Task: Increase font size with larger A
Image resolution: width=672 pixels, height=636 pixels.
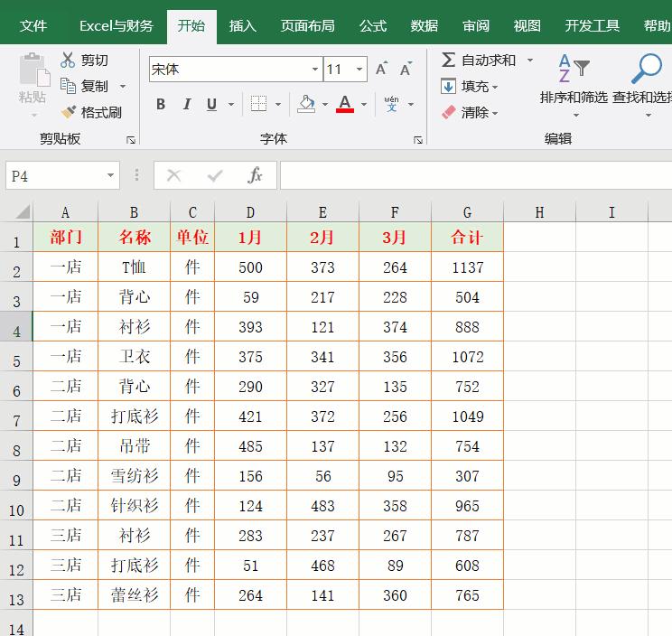Action: click(x=381, y=69)
